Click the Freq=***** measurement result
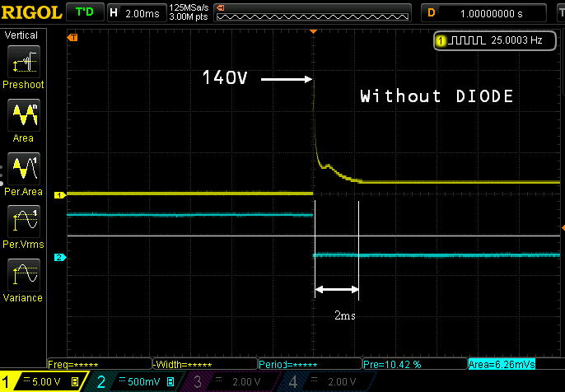The width and height of the screenshot is (565, 392). point(100,364)
